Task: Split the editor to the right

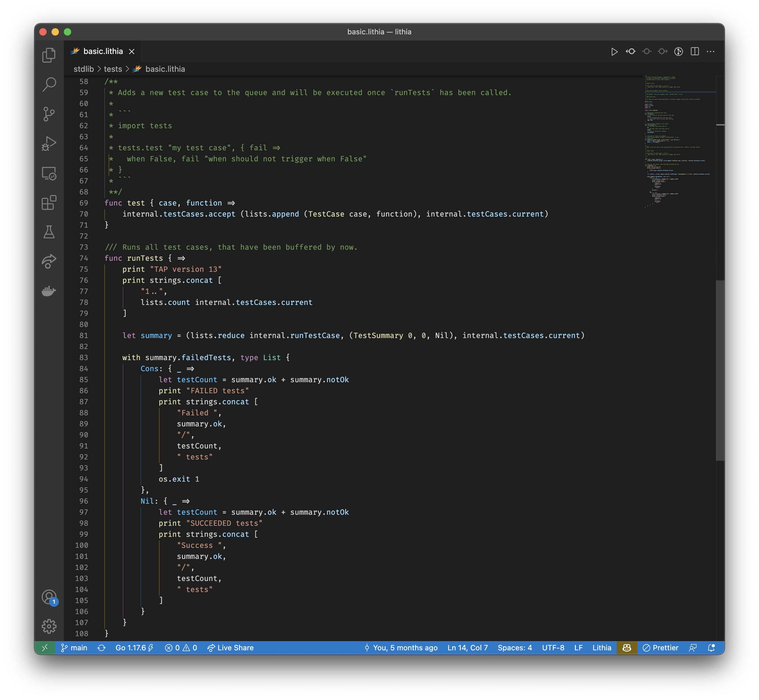Action: click(695, 52)
